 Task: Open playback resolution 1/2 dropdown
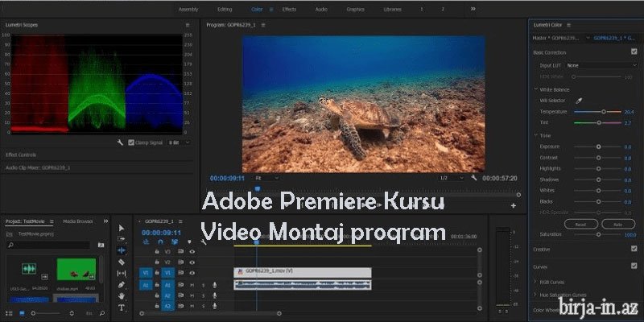tap(452, 178)
